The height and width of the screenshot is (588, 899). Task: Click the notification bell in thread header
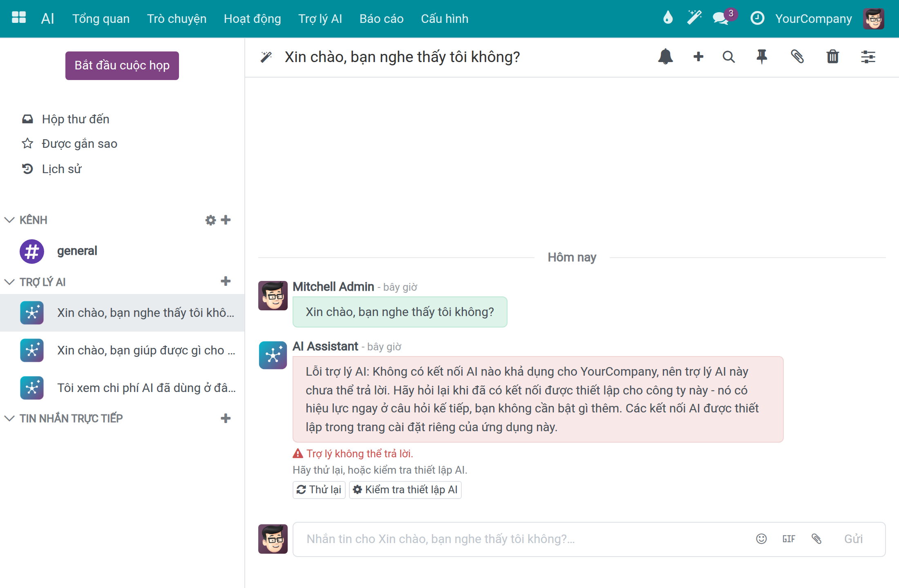(665, 56)
